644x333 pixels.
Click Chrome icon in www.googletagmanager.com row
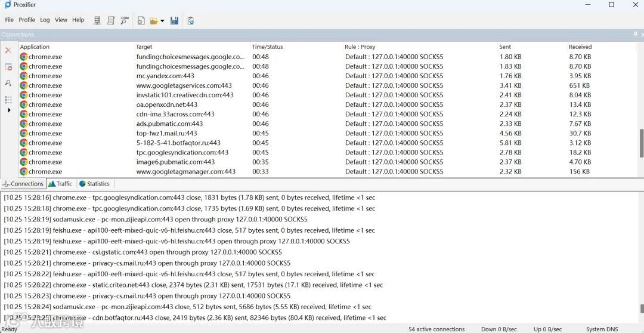tap(24, 172)
